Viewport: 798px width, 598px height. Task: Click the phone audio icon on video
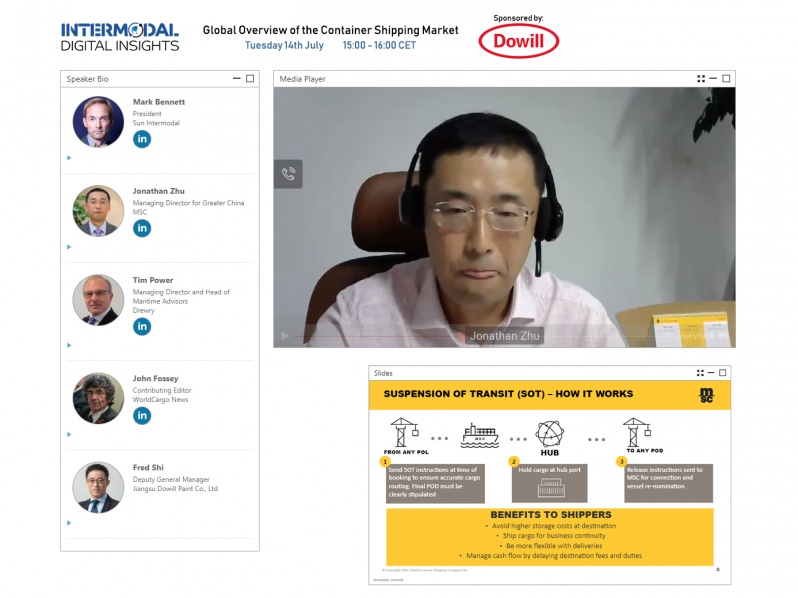tap(288, 174)
